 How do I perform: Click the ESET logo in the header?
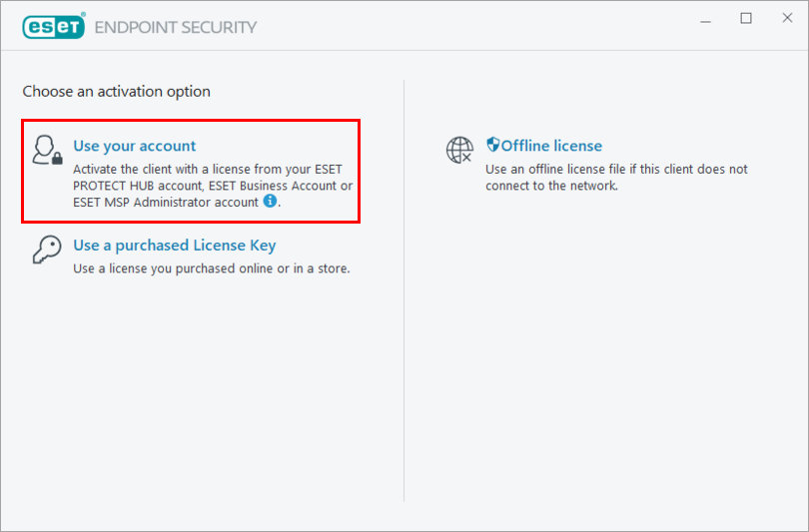click(54, 27)
